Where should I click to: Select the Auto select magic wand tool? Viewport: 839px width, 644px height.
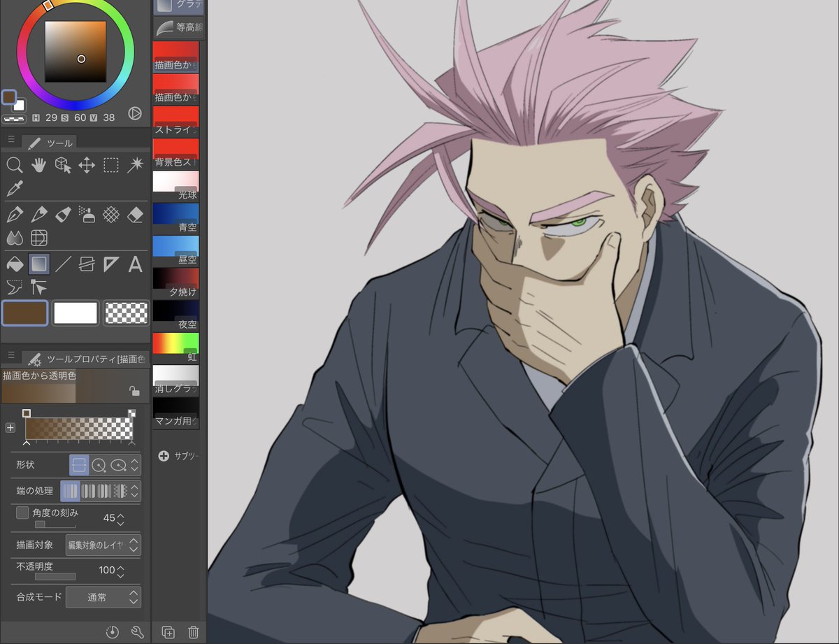click(135, 165)
